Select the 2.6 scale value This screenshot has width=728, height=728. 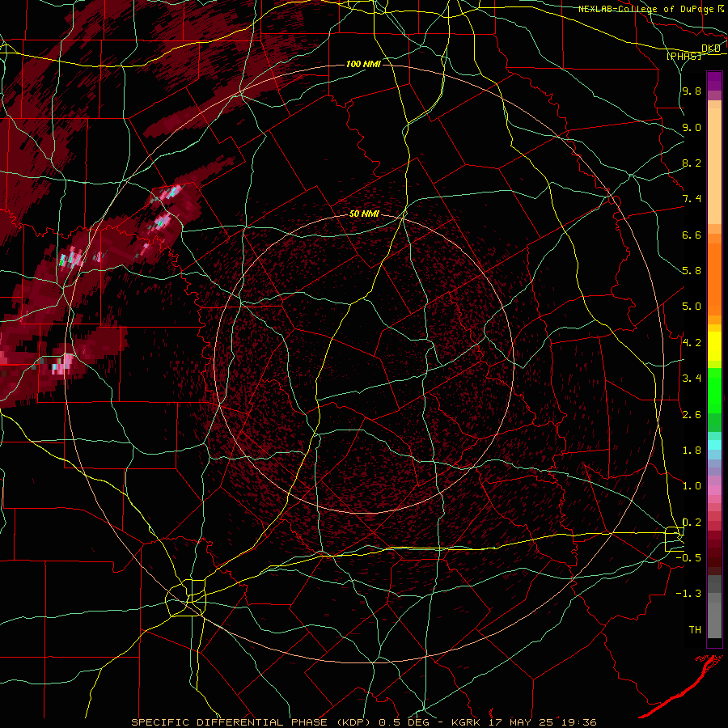[x=692, y=414]
